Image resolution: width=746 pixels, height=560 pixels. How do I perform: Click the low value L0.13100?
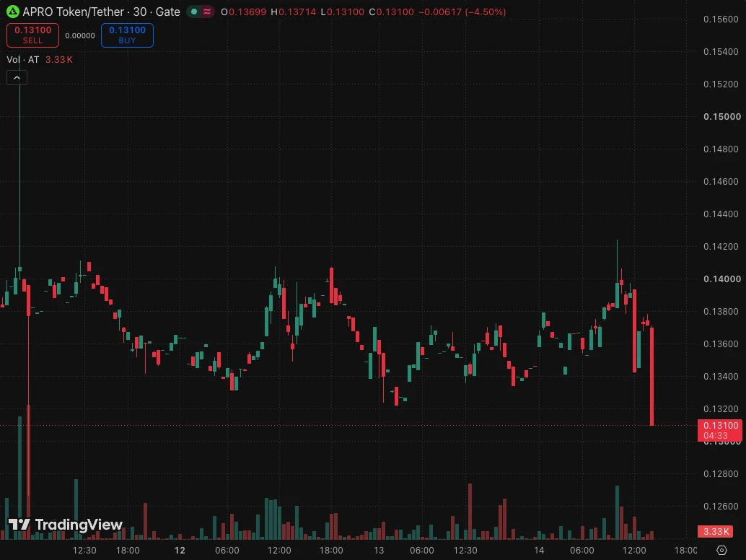343,12
